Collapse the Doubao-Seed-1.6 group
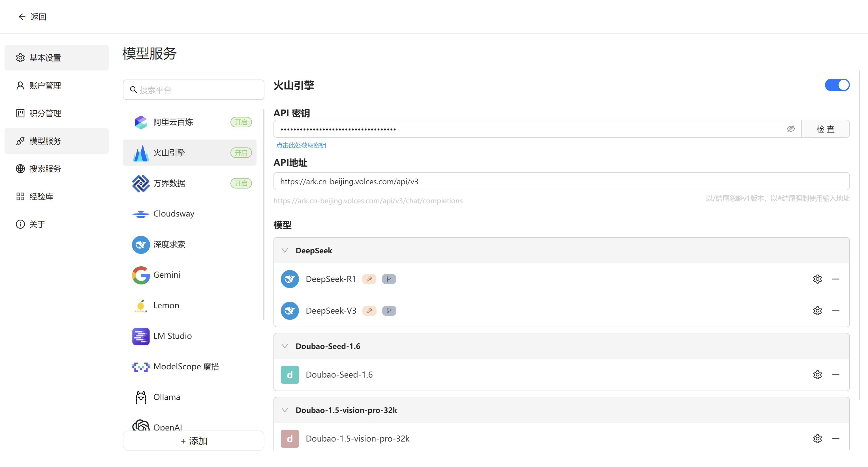The image size is (868, 467). [x=285, y=346]
